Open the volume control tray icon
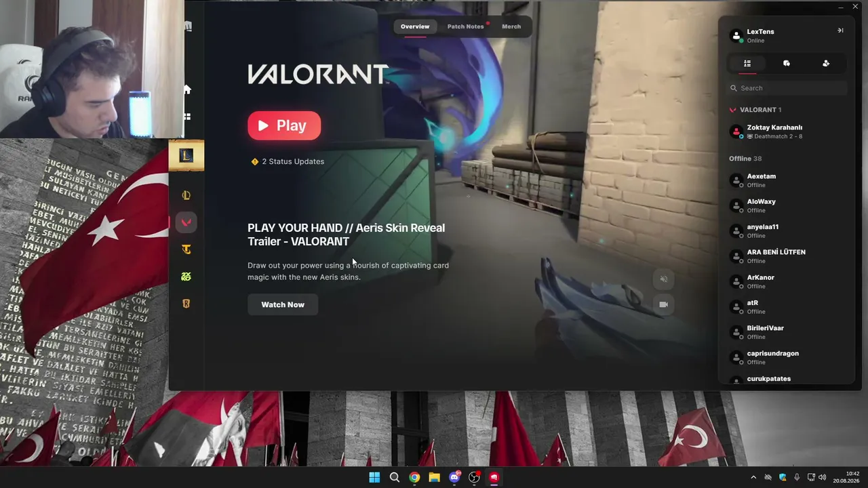This screenshot has width=868, height=488. (x=823, y=478)
